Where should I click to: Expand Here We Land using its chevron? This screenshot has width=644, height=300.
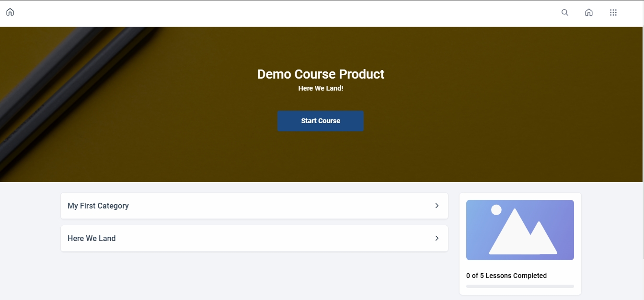click(x=437, y=238)
